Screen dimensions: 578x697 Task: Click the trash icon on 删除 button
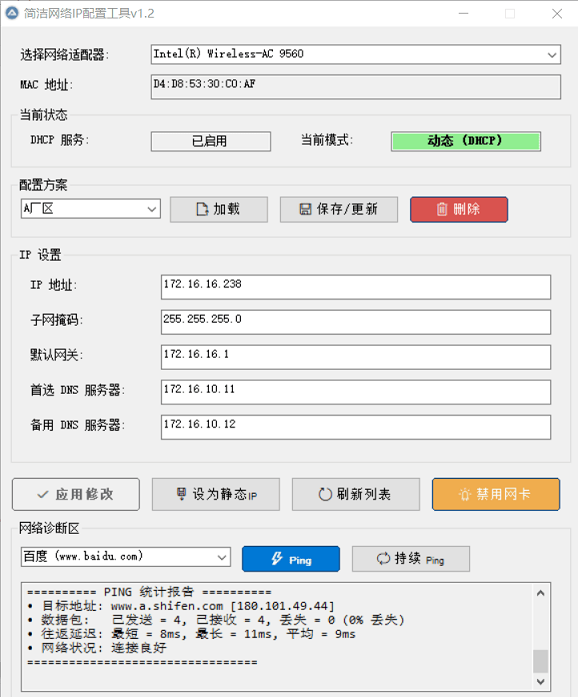tap(442, 209)
